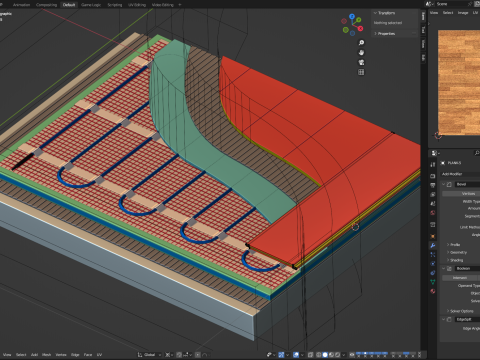Toggle X-ray mode in the viewport header

coord(311,355)
